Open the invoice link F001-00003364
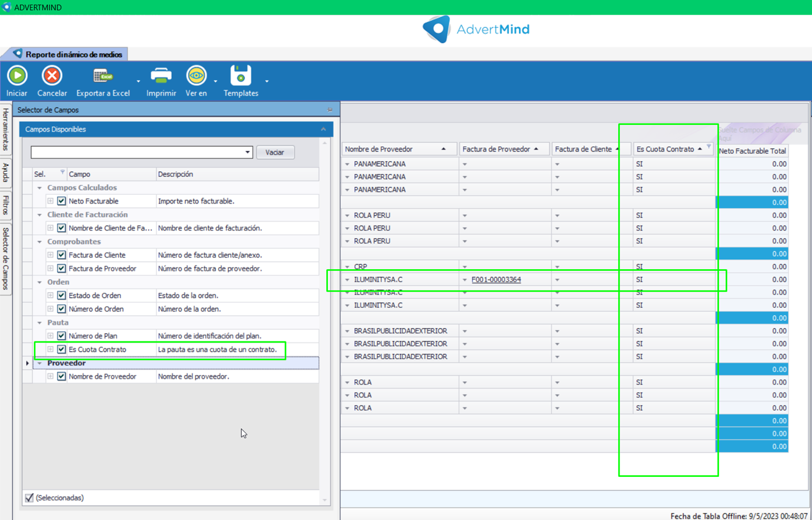The width and height of the screenshot is (812, 520). [496, 279]
